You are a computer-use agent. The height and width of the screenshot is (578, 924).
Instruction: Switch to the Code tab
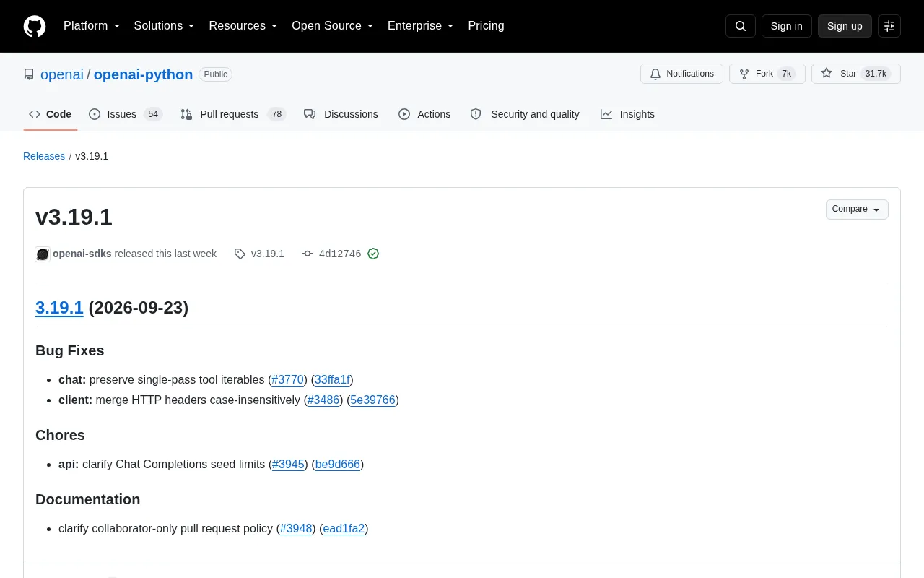click(x=51, y=114)
